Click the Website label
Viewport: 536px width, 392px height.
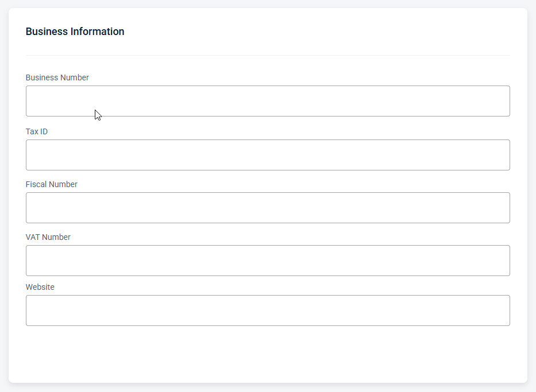40,287
